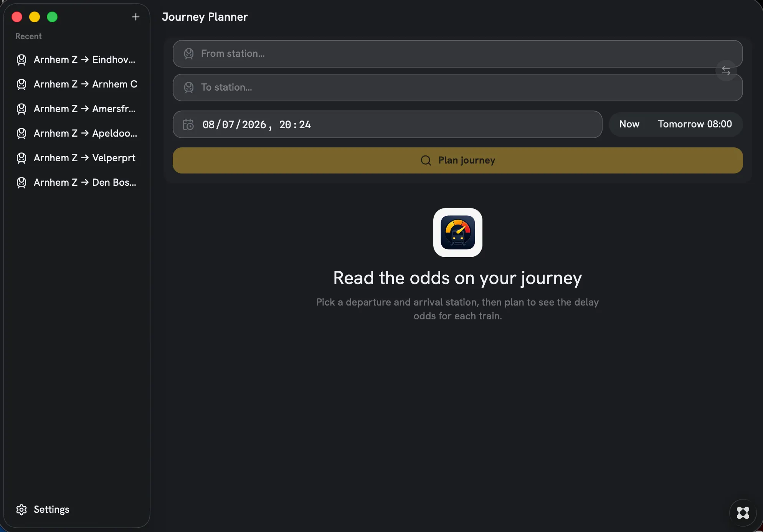Set departure time to Now
This screenshot has height=532, width=763.
tap(629, 124)
